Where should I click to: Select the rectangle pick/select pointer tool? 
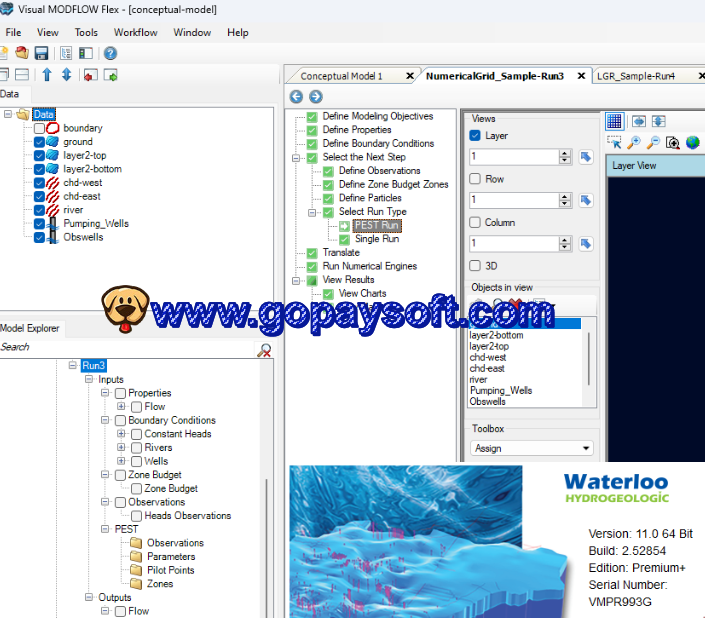click(614, 142)
